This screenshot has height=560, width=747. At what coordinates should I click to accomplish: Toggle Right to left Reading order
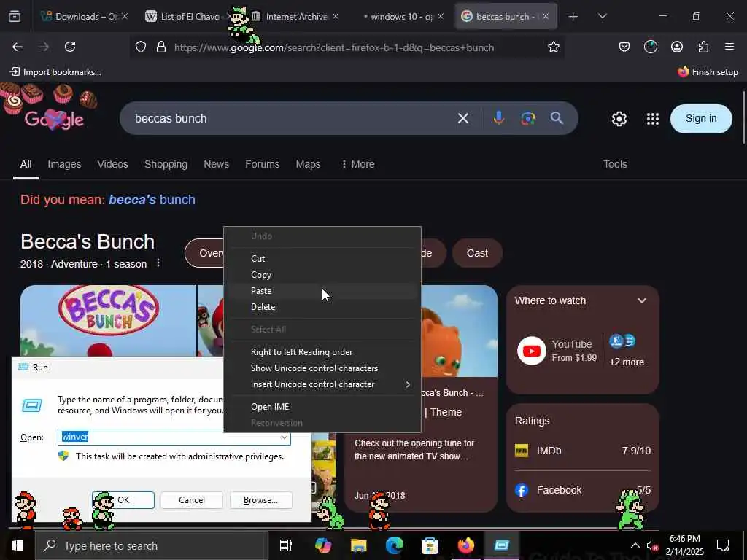pos(322,352)
